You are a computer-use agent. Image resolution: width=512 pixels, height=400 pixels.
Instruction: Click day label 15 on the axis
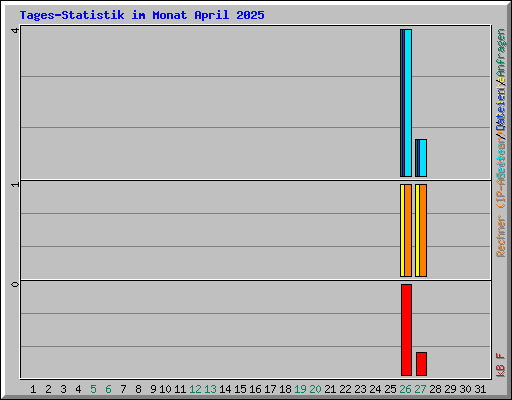[x=240, y=389]
